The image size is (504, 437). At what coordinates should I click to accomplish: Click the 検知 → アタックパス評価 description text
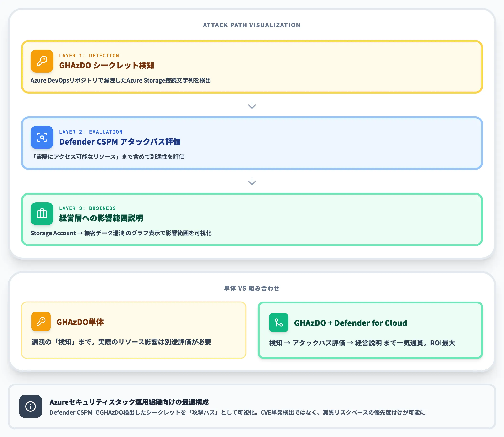[362, 343]
